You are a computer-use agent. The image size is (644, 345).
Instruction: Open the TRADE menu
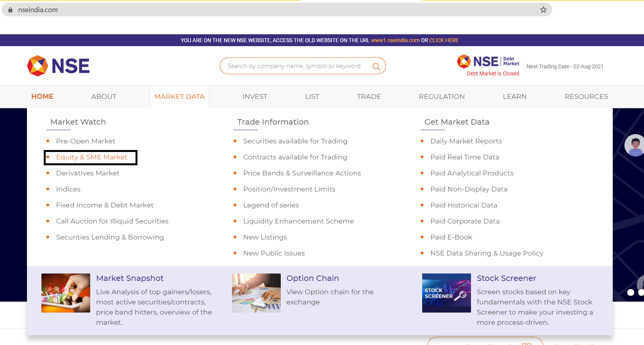369,97
